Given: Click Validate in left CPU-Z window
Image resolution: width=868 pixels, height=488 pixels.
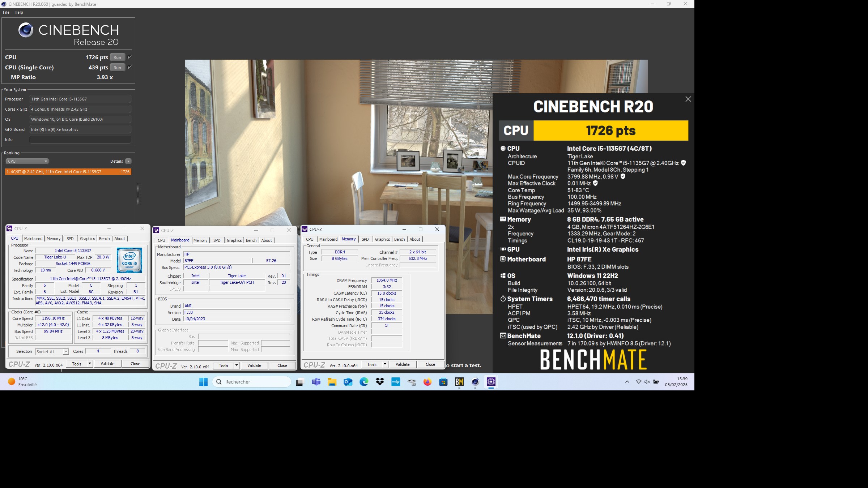Looking at the screenshot, I should [107, 364].
